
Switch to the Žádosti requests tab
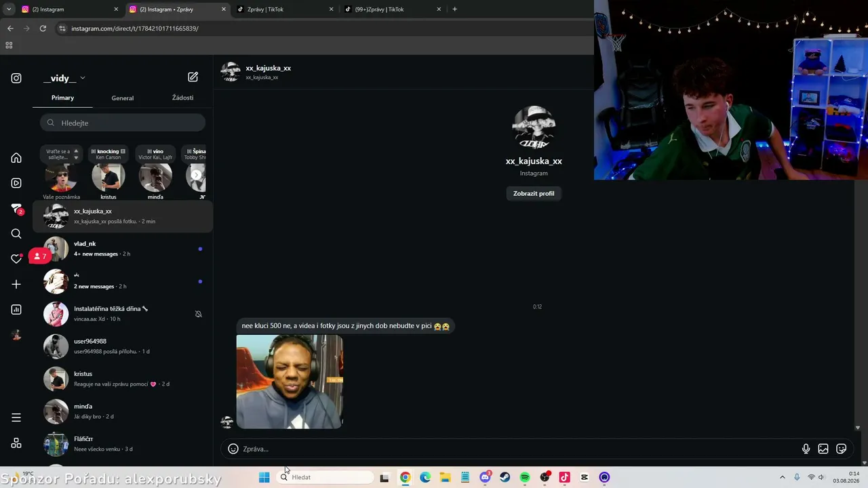(182, 98)
